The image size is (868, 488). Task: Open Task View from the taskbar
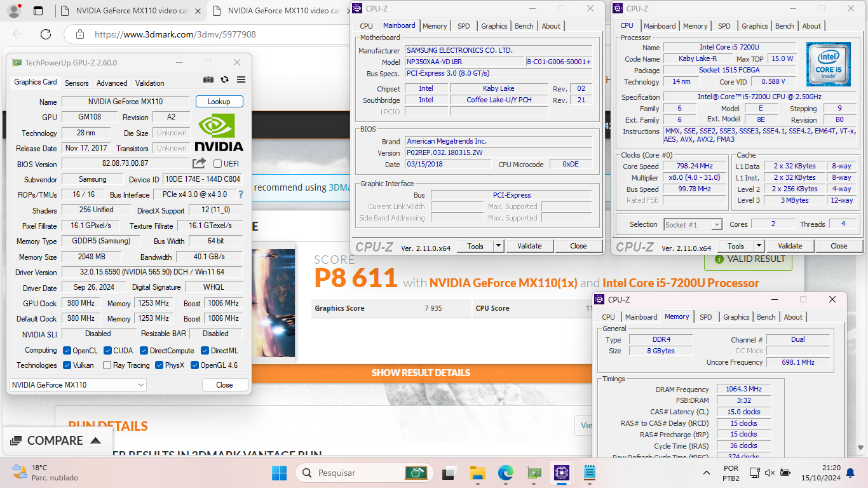click(x=449, y=473)
